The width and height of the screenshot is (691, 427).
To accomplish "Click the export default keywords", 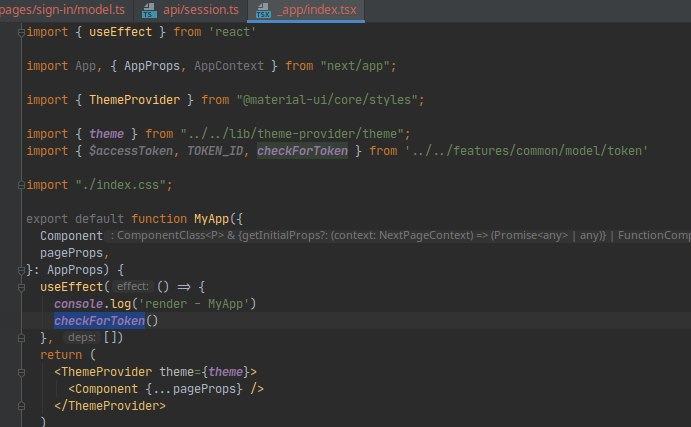I will [x=75, y=219].
